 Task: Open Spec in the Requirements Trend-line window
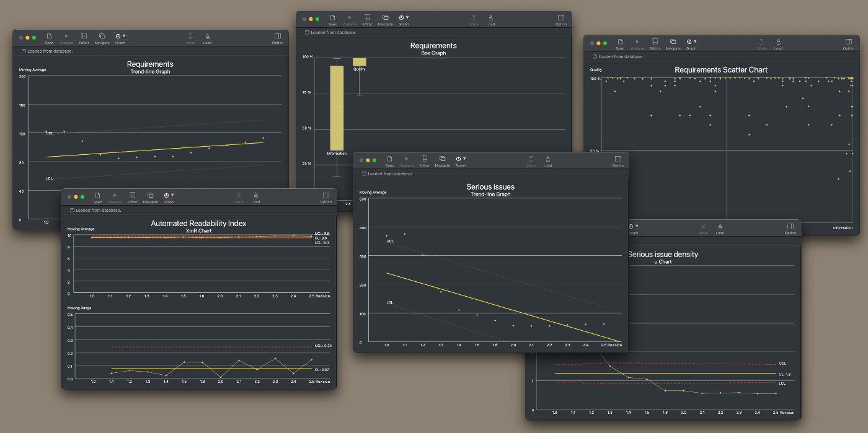click(x=49, y=38)
